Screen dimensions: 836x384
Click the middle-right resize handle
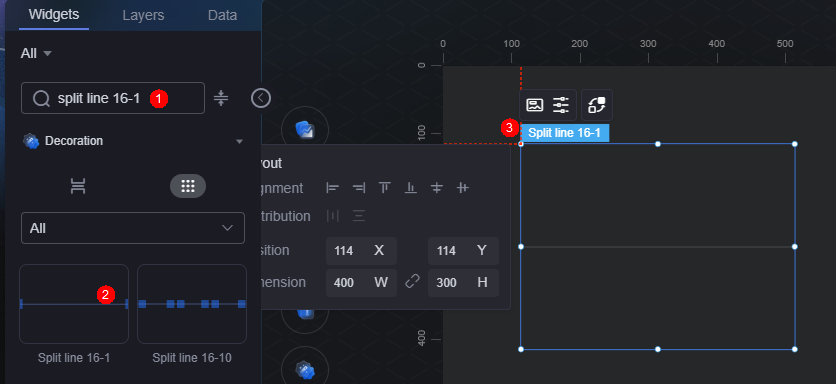tap(794, 246)
